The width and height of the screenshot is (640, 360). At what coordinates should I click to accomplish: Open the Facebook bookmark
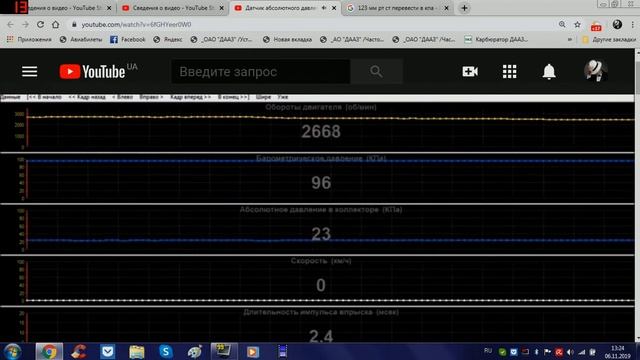[x=128, y=39]
